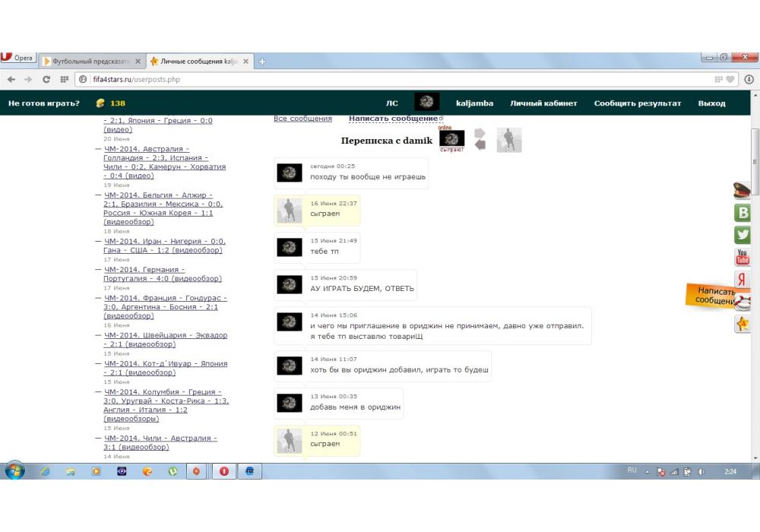Click Сообщить результат in the top menu
Screen dimensions: 760x532
coord(637,103)
